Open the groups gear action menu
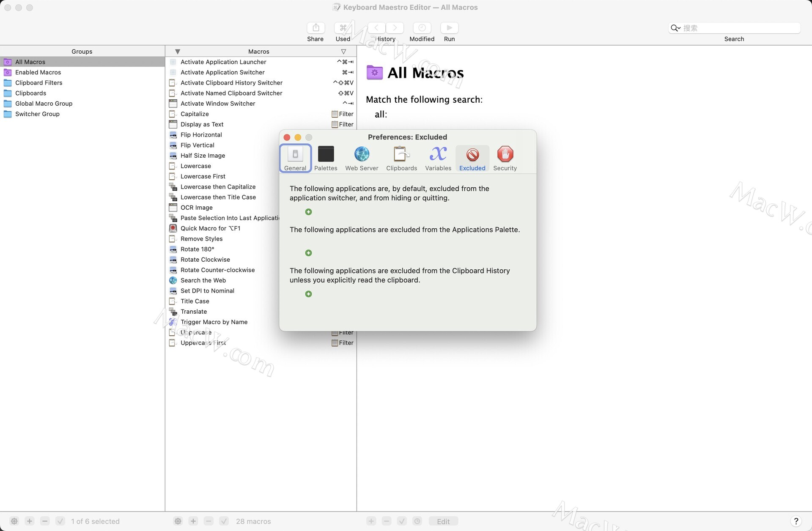The image size is (812, 531). click(x=14, y=521)
